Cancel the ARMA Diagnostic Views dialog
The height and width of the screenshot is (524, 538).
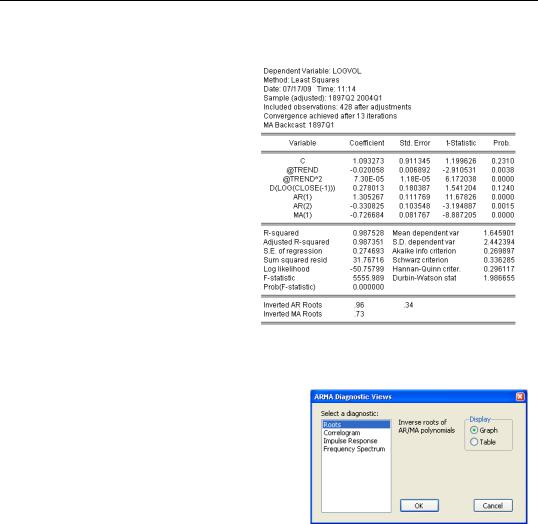click(493, 505)
